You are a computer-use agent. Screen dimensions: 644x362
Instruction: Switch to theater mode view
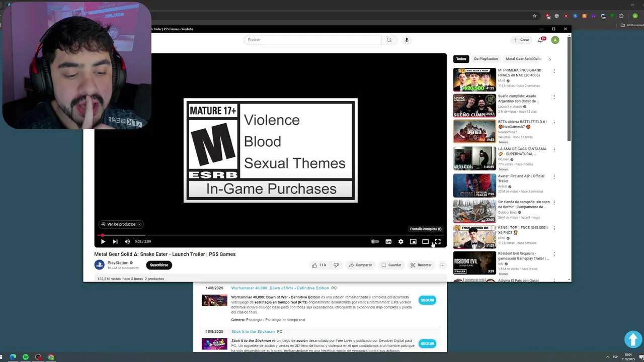click(x=425, y=242)
